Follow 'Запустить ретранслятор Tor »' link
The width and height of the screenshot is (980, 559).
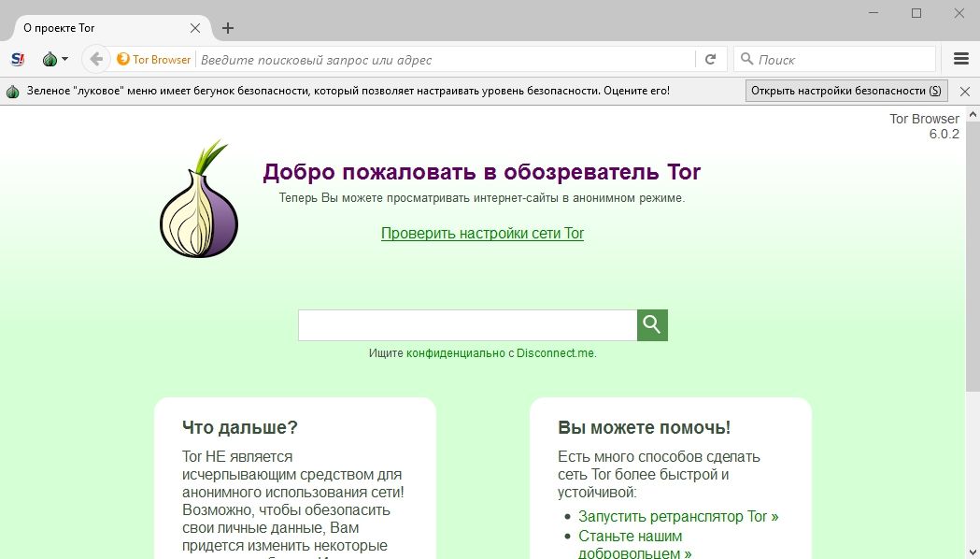(679, 517)
